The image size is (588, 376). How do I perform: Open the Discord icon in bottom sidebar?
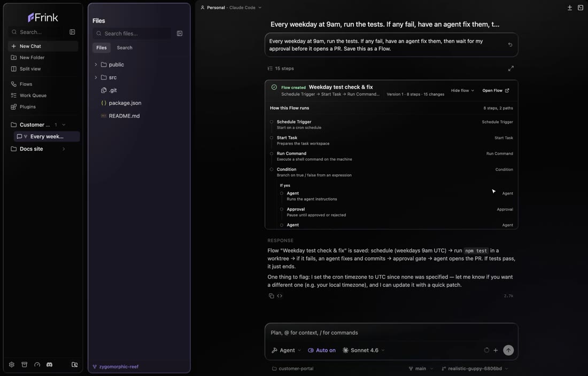(50, 364)
